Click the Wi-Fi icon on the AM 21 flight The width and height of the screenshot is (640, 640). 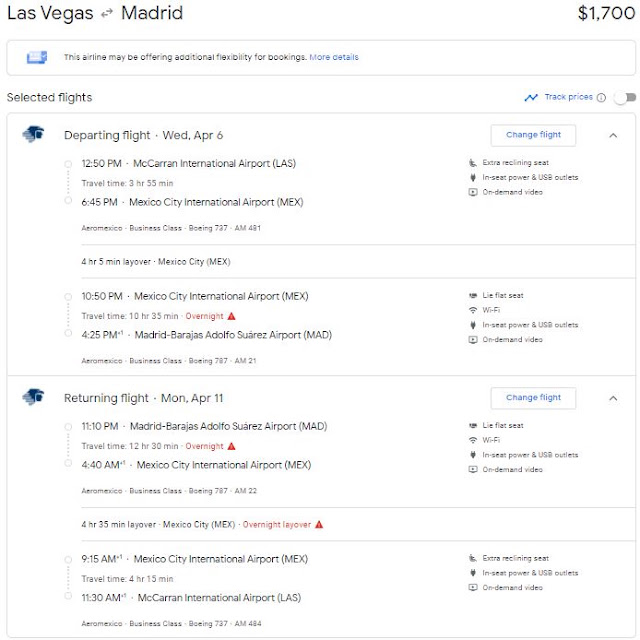pyautogui.click(x=473, y=310)
